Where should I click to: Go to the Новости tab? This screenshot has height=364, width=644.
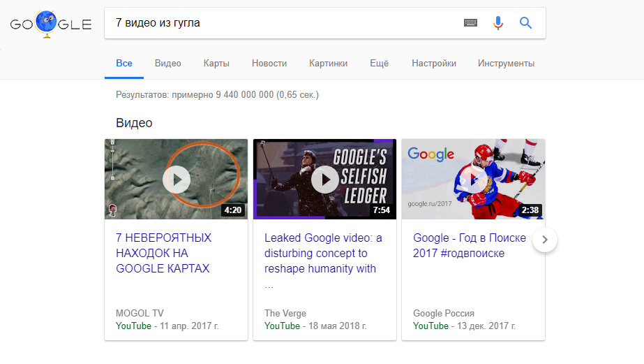pos(269,64)
